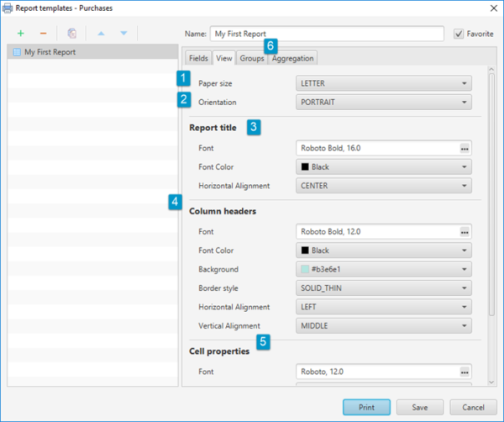Click the Background label
Viewport: 504px width, 422px height.
pyautogui.click(x=218, y=269)
